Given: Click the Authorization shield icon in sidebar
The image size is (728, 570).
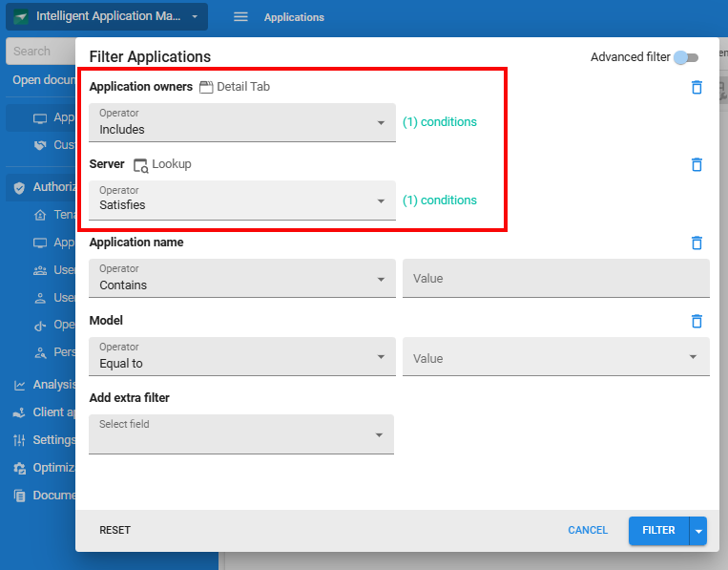Looking at the screenshot, I should 19,188.
